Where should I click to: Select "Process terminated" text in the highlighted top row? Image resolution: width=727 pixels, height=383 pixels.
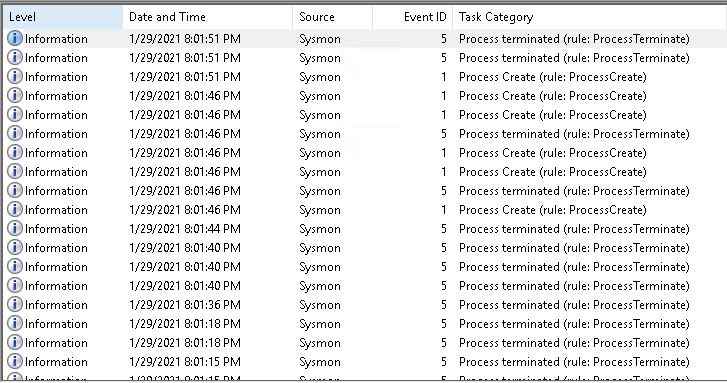pyautogui.click(x=574, y=39)
